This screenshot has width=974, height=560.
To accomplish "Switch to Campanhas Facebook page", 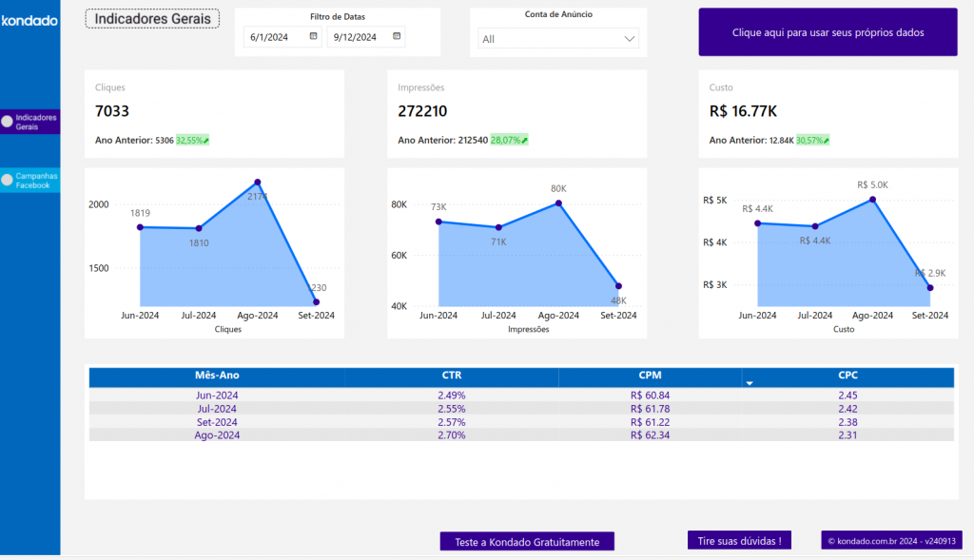I will tap(36, 181).
